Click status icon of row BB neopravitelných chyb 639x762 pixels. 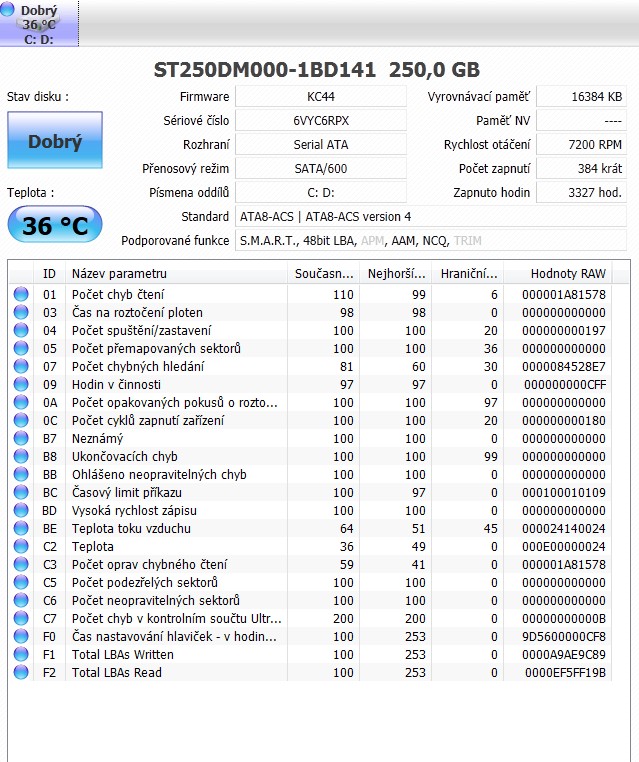point(21,474)
